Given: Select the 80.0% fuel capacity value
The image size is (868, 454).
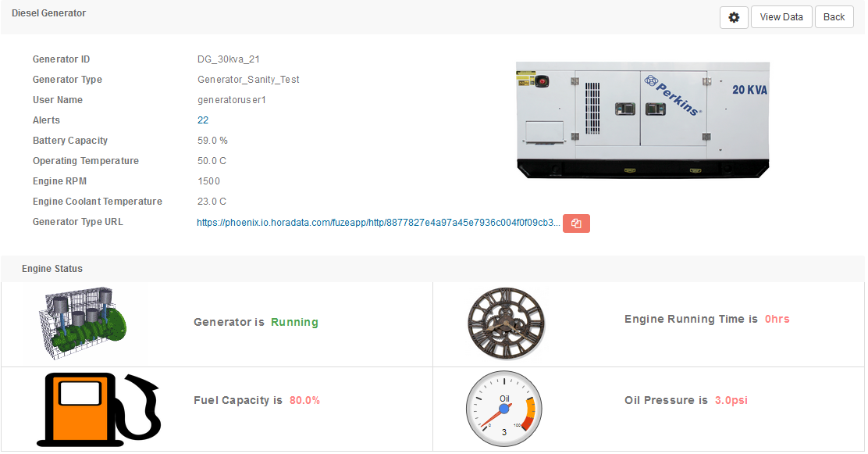Looking at the screenshot, I should coord(304,400).
